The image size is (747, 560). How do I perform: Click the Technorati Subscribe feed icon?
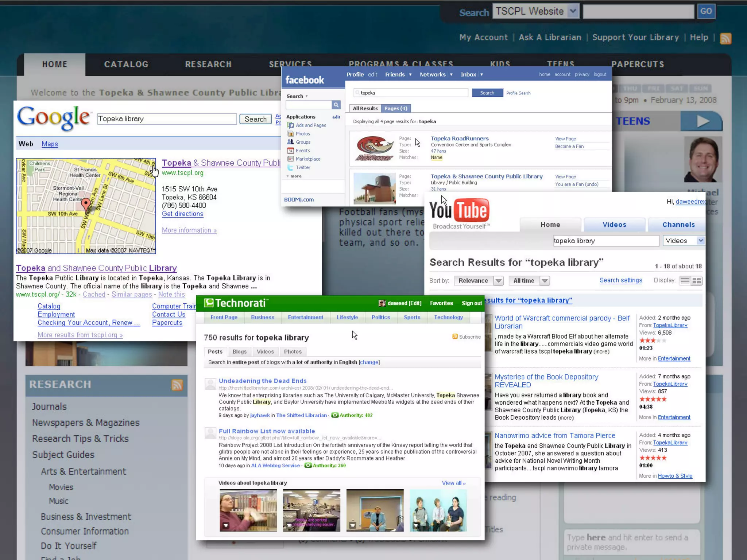click(455, 337)
